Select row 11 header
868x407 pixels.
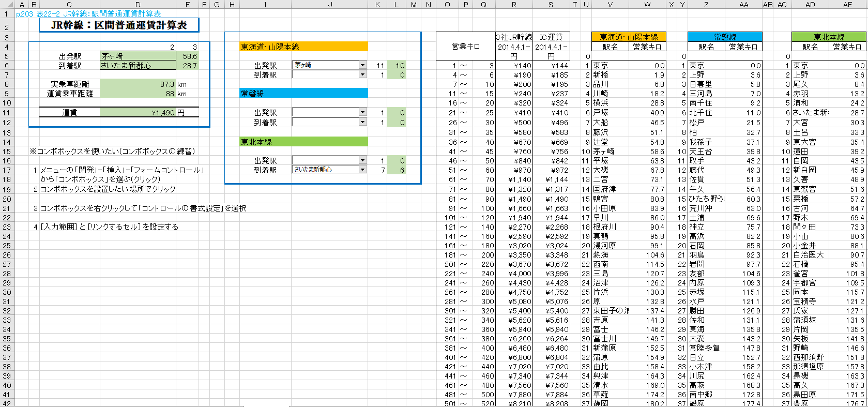click(x=7, y=112)
